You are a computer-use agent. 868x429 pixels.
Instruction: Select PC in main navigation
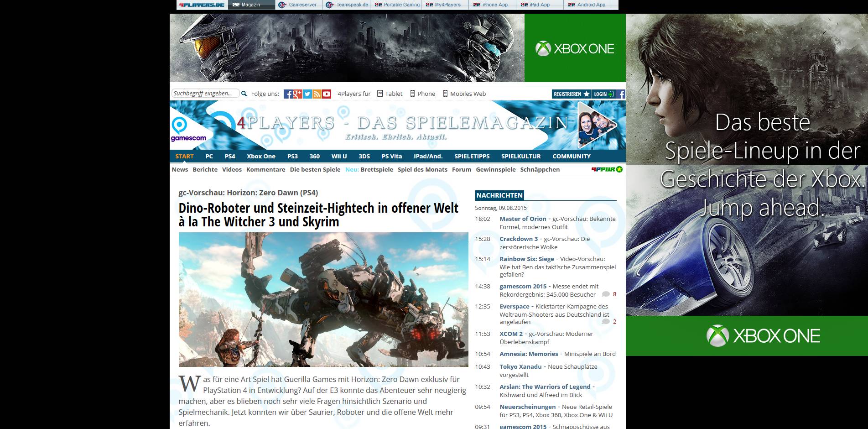pos(209,156)
